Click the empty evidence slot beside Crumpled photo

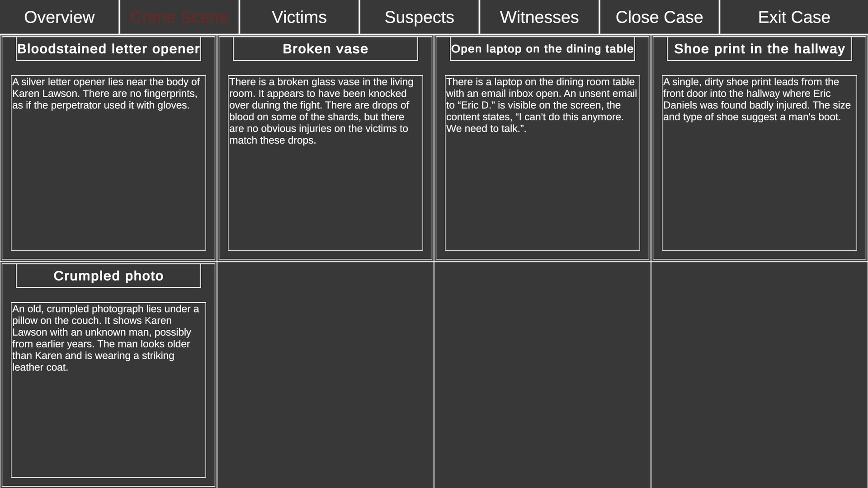click(x=325, y=375)
